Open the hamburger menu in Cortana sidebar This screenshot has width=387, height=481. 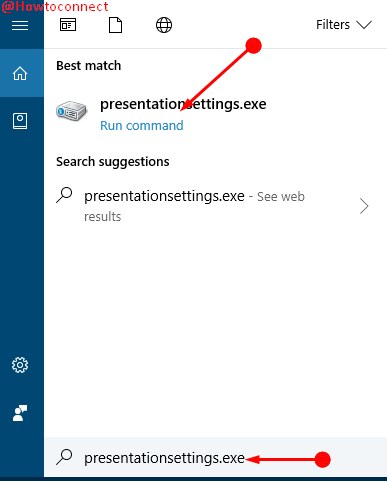20,26
